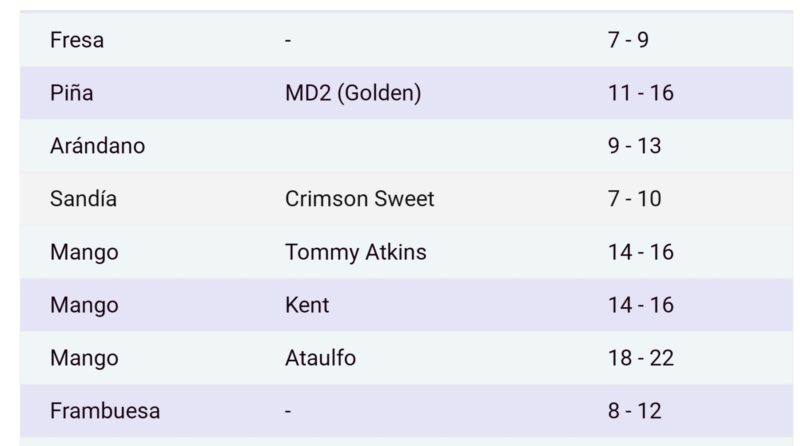Viewport: 800px width, 446px height.
Task: Select the Ataulfo variety cell
Action: (320, 358)
